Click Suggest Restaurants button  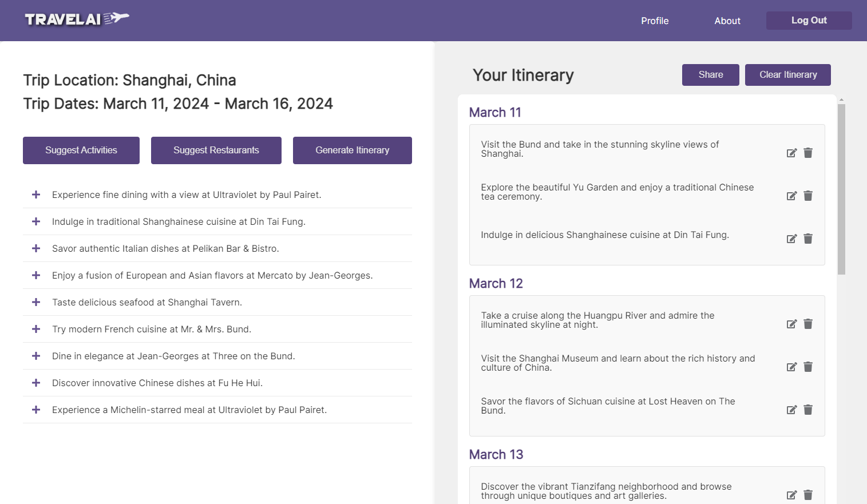click(216, 150)
